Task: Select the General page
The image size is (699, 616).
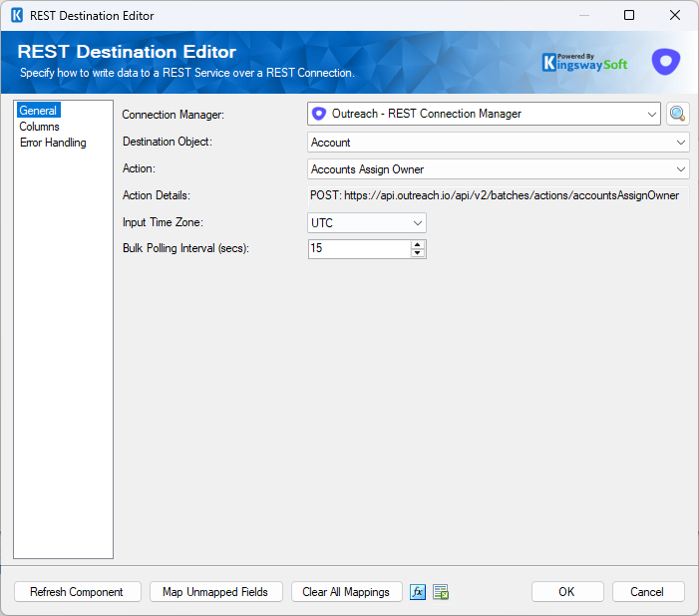Action: [x=38, y=110]
